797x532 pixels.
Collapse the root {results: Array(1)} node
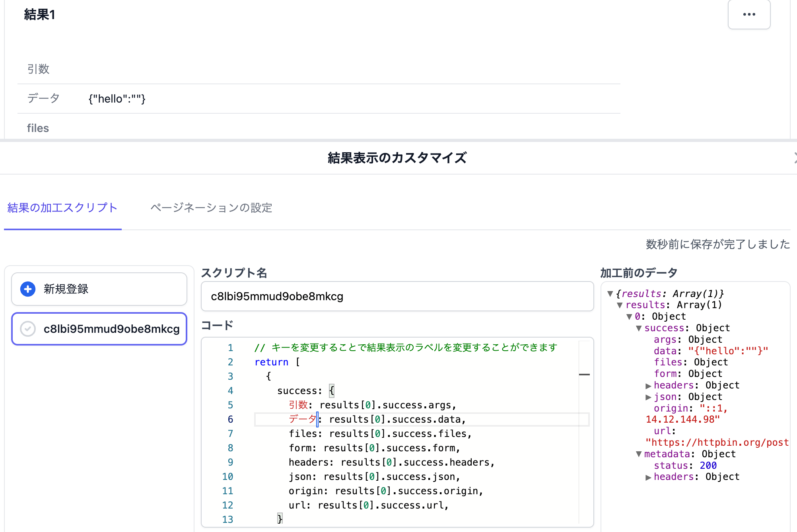click(610, 294)
